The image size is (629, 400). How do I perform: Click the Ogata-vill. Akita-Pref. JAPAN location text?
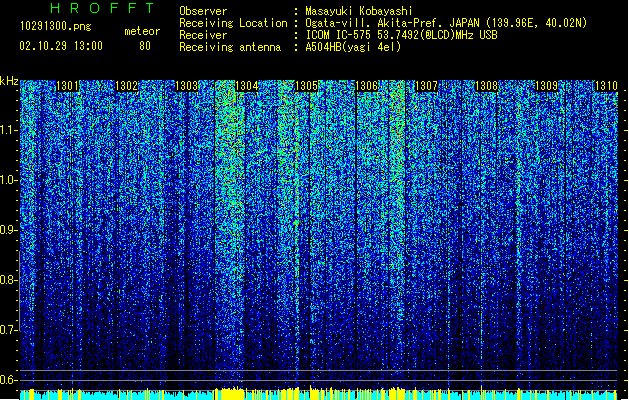[446, 23]
